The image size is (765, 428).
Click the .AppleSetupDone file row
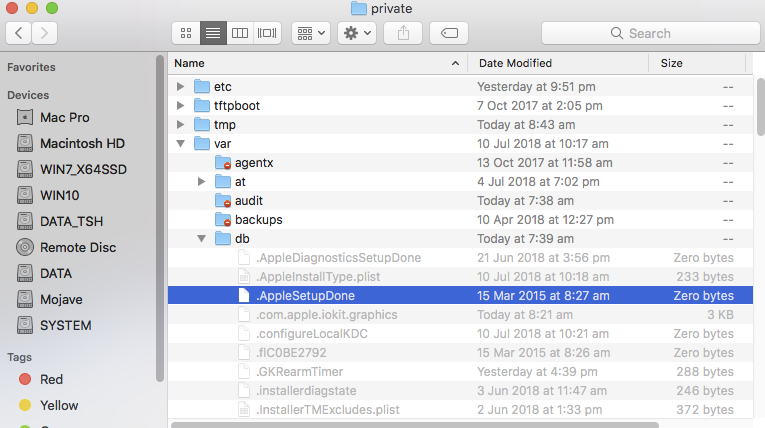coord(460,296)
